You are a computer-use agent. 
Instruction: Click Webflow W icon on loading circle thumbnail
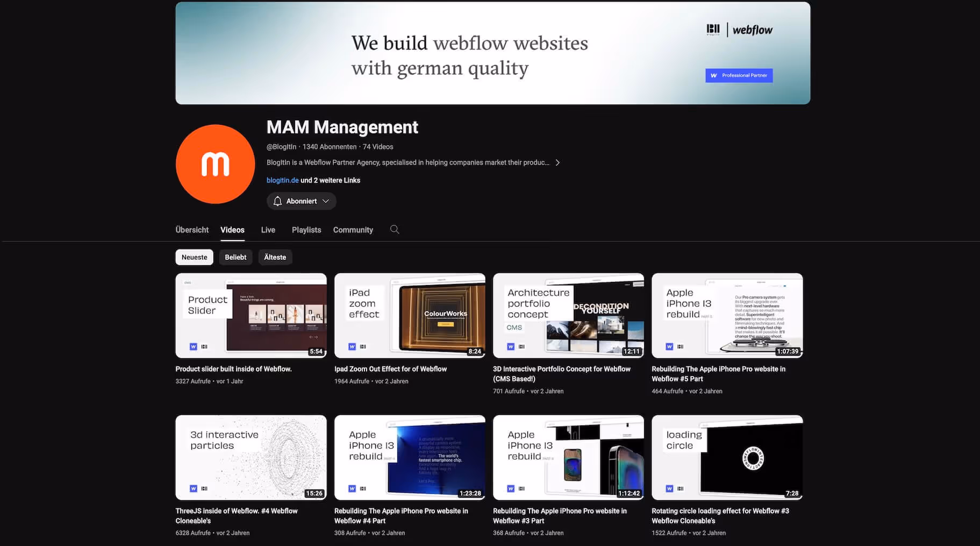coord(670,489)
